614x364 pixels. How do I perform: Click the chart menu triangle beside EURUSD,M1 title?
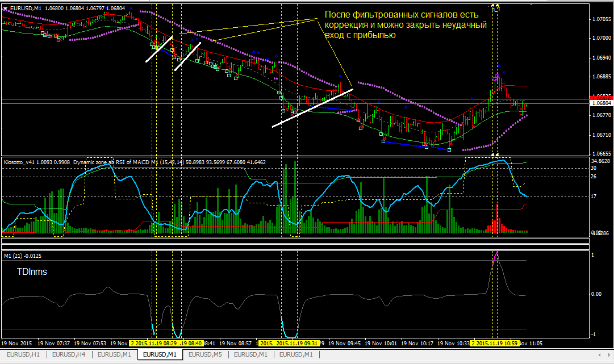(x=5, y=8)
